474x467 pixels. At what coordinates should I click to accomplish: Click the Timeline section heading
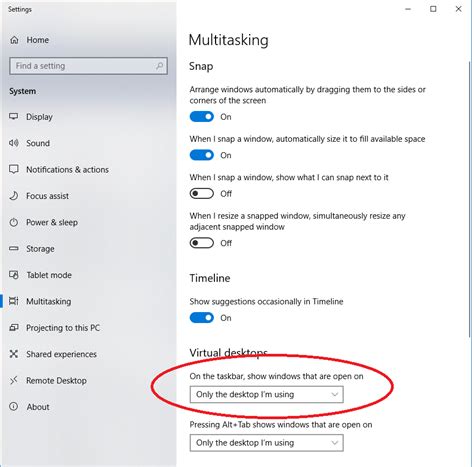(210, 278)
